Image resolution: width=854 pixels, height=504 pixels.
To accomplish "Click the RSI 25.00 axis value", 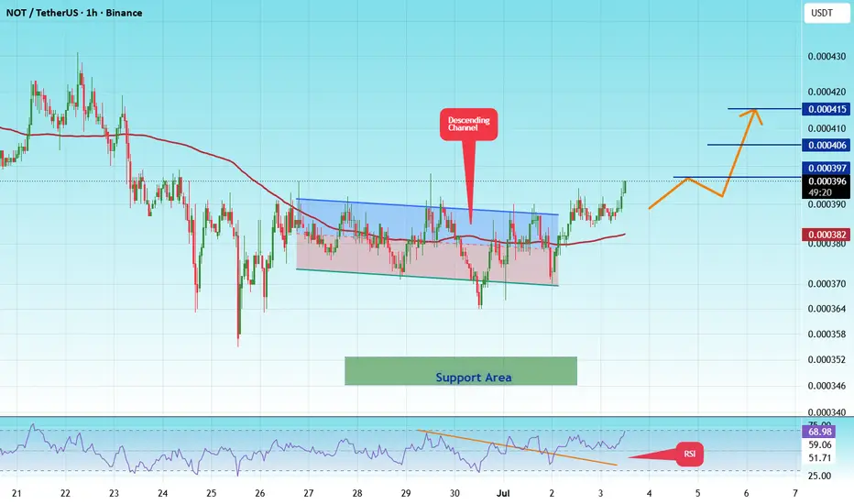I will [820, 476].
